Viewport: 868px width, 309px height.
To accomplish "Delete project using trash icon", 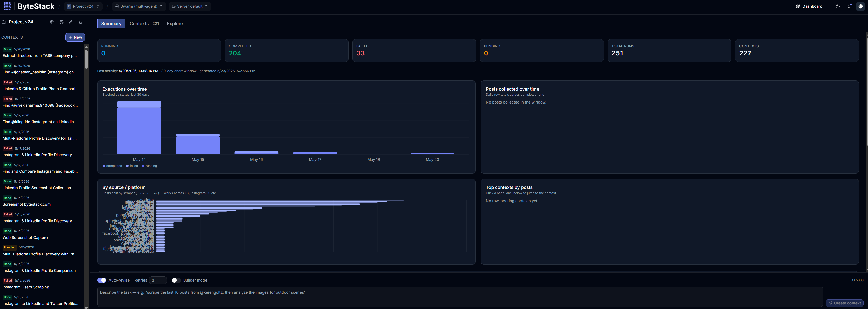I will click(x=80, y=22).
